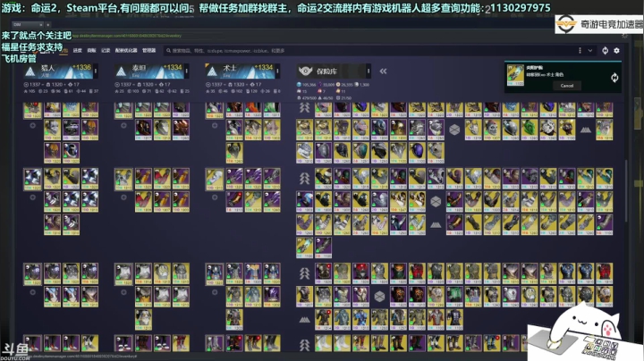Click the Titan hexagon icon in vault chest section
Screen dimensions: 644x361
pos(379,296)
